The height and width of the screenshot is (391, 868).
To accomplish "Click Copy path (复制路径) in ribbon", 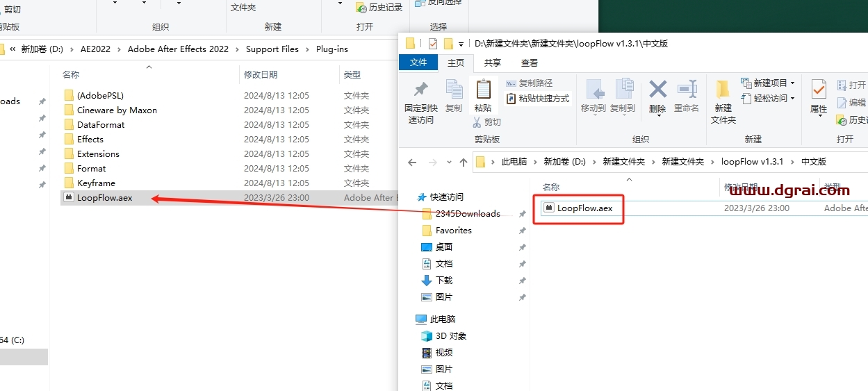I will [x=531, y=83].
